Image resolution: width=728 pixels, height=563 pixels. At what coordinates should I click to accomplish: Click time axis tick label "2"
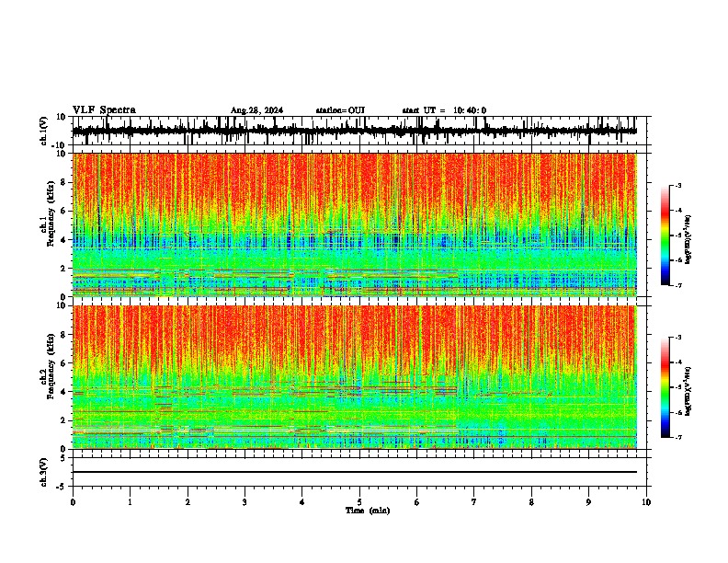coord(188,502)
